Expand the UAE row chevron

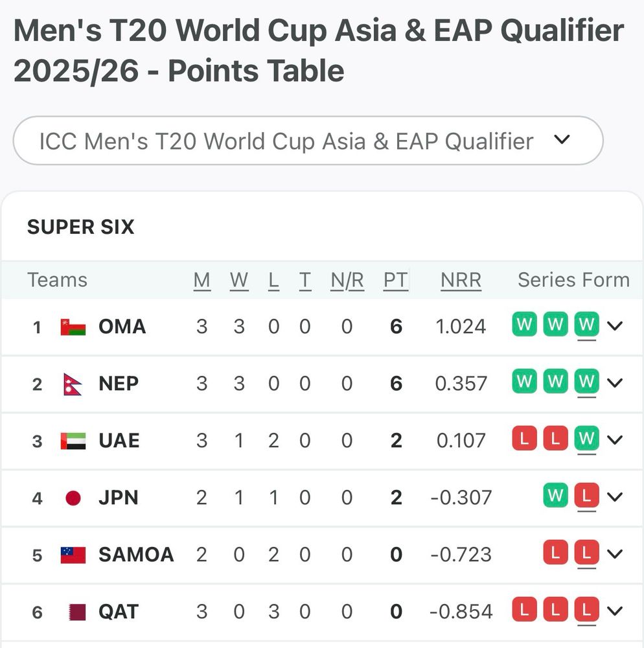[x=614, y=440]
